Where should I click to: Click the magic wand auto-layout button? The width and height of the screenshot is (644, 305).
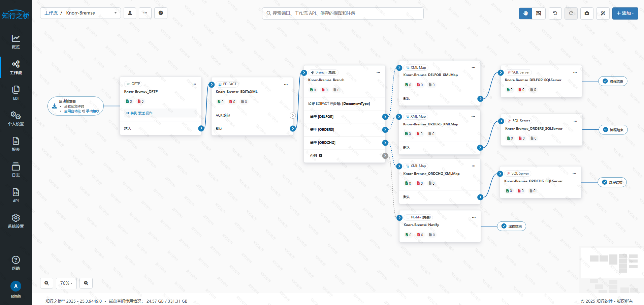pyautogui.click(x=603, y=13)
